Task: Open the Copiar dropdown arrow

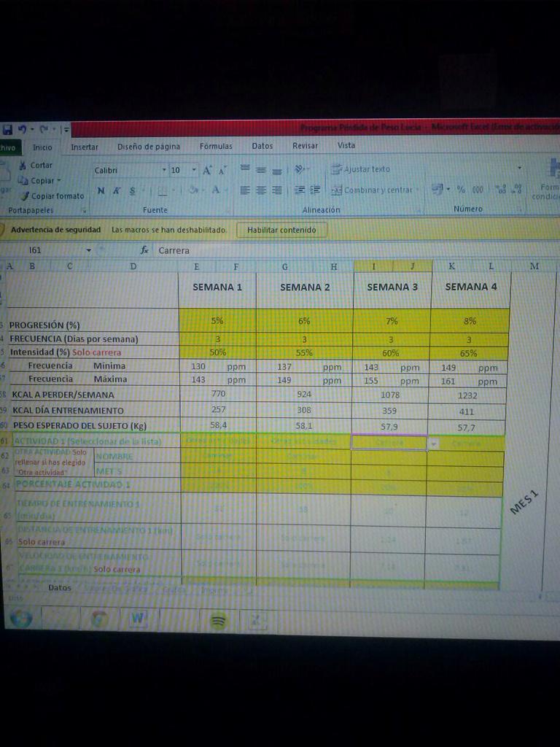Action: pos(59,181)
